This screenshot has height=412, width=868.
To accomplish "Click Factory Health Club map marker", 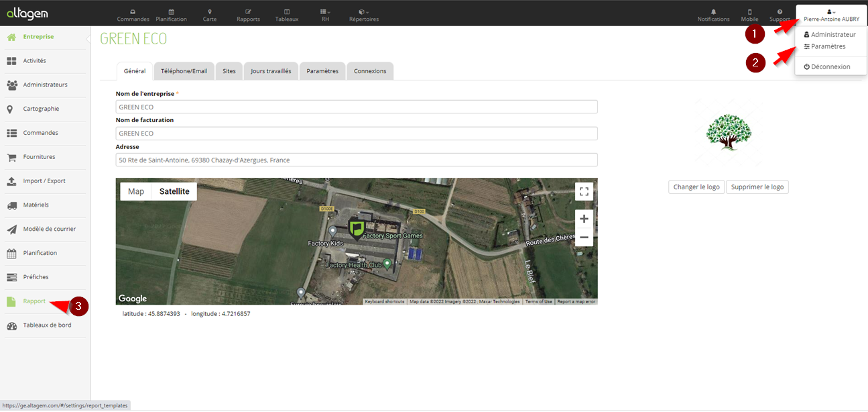I will click(x=387, y=264).
